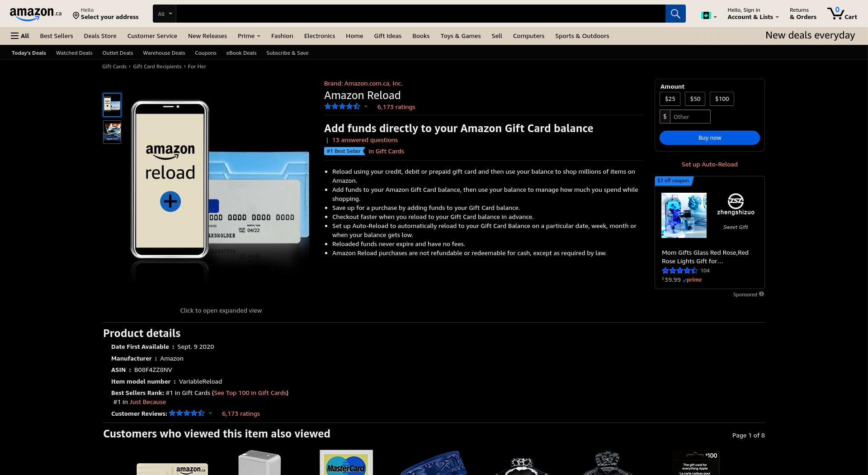Click the magnifier search button

click(x=675, y=14)
